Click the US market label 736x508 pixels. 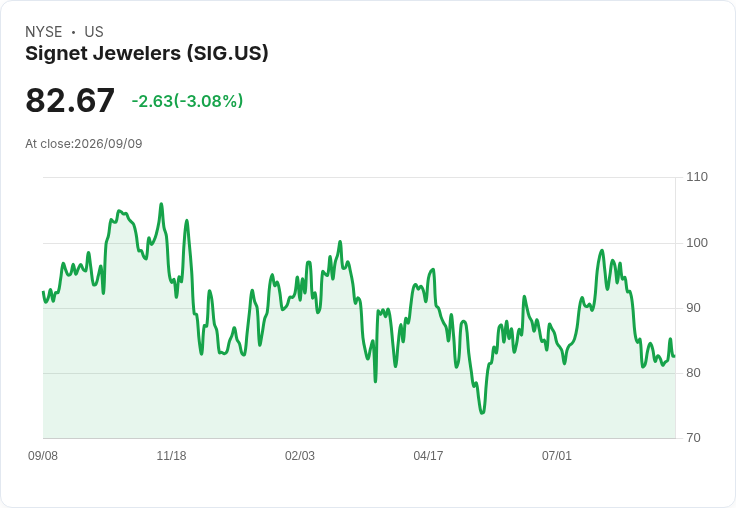pos(94,32)
